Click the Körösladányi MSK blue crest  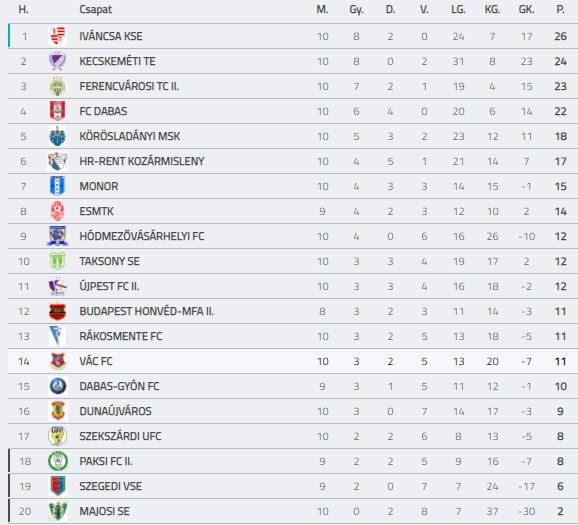coord(58,136)
